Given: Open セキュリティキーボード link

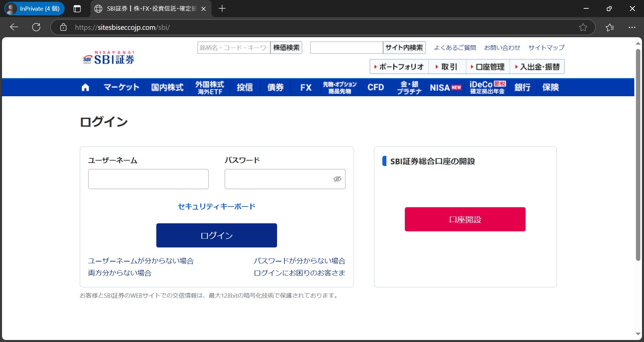Looking at the screenshot, I should point(216,207).
